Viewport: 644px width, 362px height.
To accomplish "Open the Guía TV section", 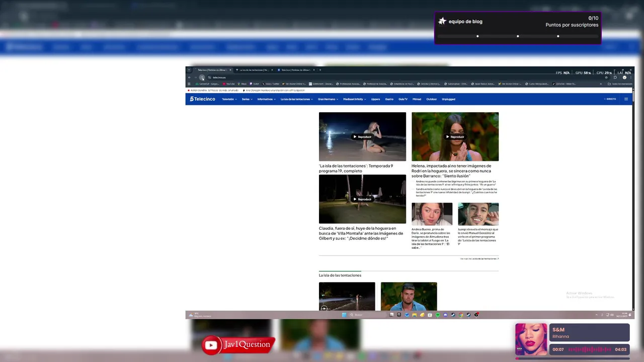I will 403,99.
